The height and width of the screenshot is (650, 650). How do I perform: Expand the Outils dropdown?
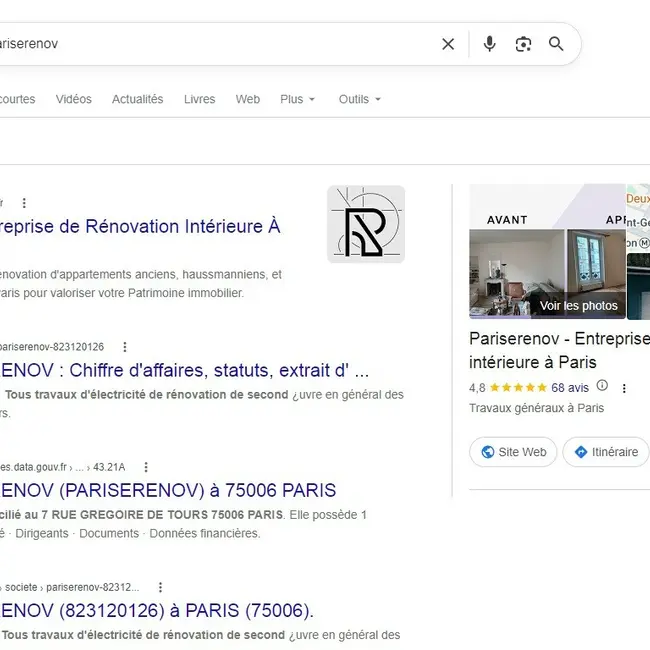coord(360,99)
